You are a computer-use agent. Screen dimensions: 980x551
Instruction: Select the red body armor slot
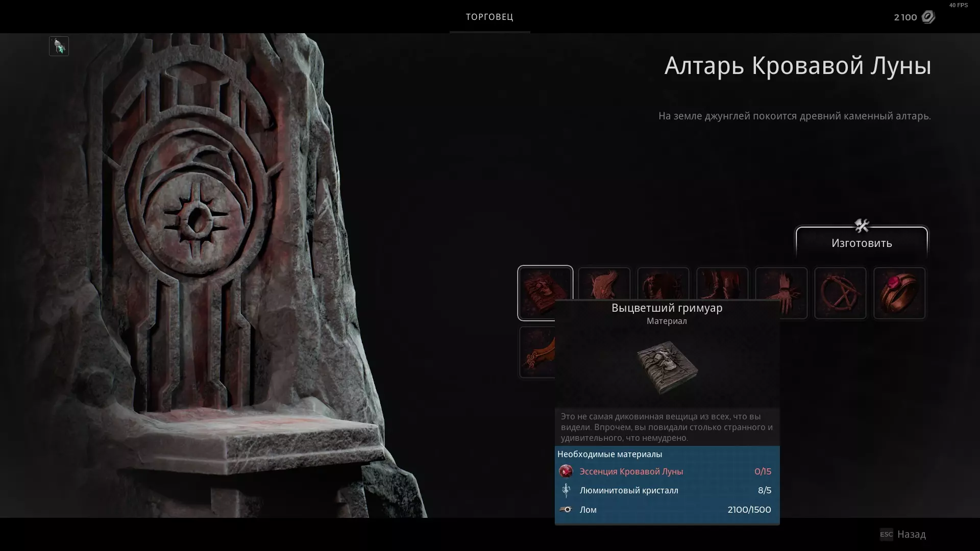[x=663, y=284]
